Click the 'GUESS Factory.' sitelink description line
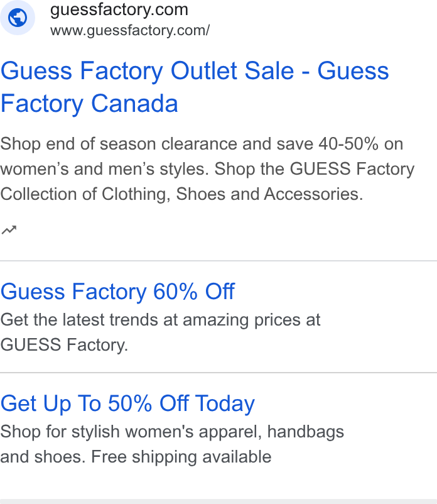Viewport: 437px width, 504px height. [64, 345]
